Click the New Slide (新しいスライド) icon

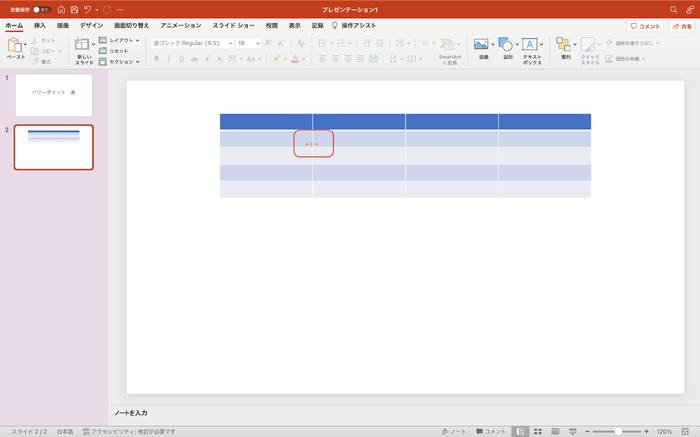tap(82, 44)
